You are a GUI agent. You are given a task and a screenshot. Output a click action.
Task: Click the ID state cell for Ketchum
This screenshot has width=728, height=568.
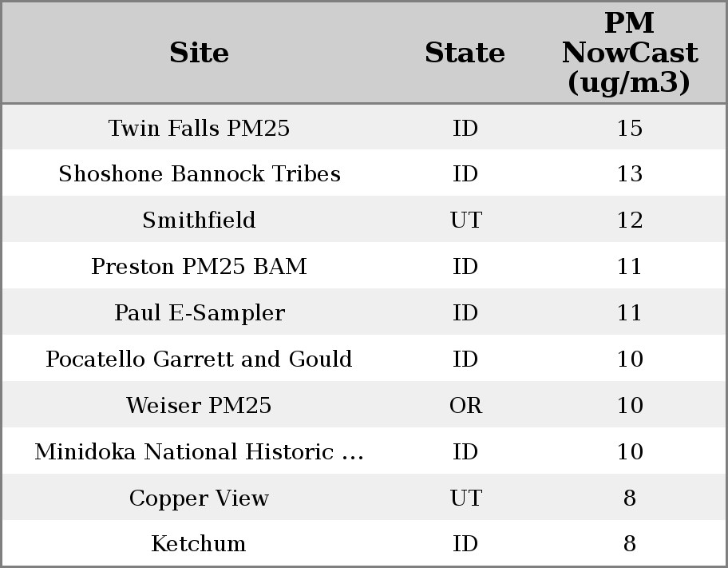(465, 544)
